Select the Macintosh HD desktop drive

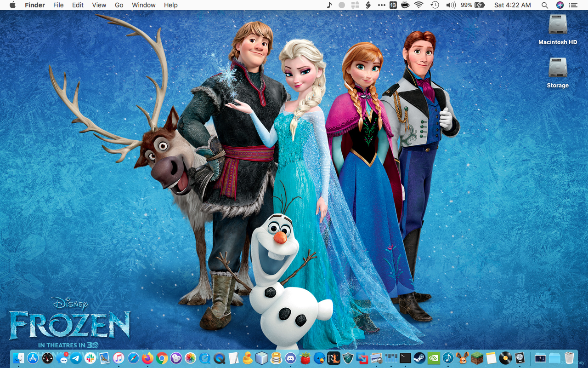558,29
